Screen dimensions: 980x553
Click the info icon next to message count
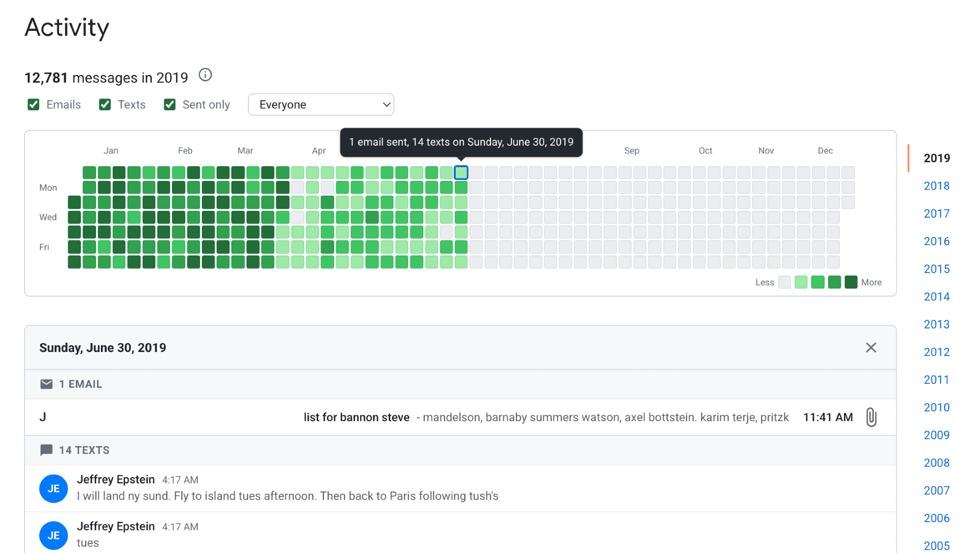205,75
